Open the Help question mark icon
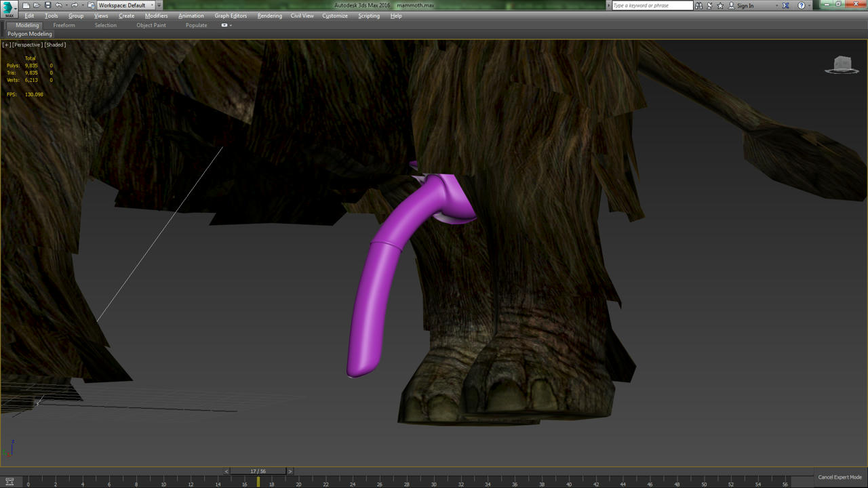Screen dimensions: 868x488 [x=802, y=5]
